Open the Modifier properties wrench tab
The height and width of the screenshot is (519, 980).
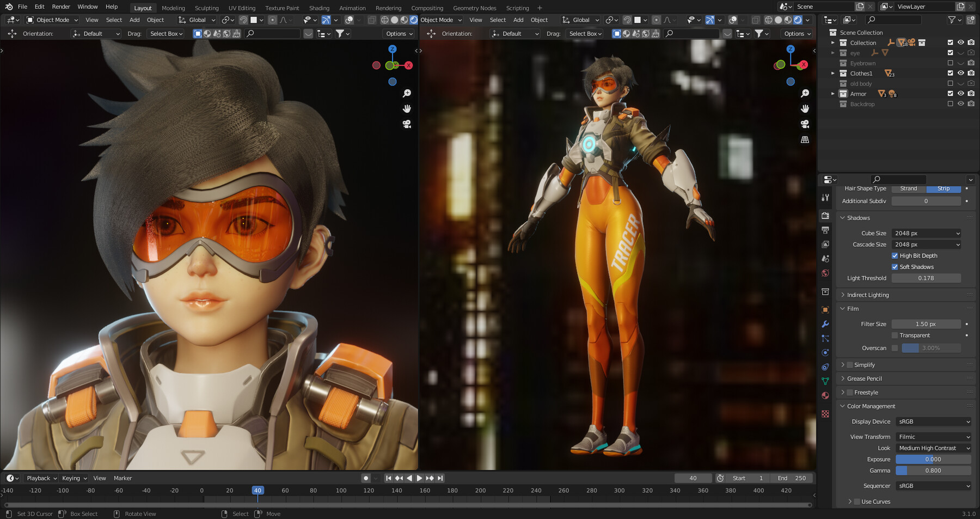click(825, 324)
